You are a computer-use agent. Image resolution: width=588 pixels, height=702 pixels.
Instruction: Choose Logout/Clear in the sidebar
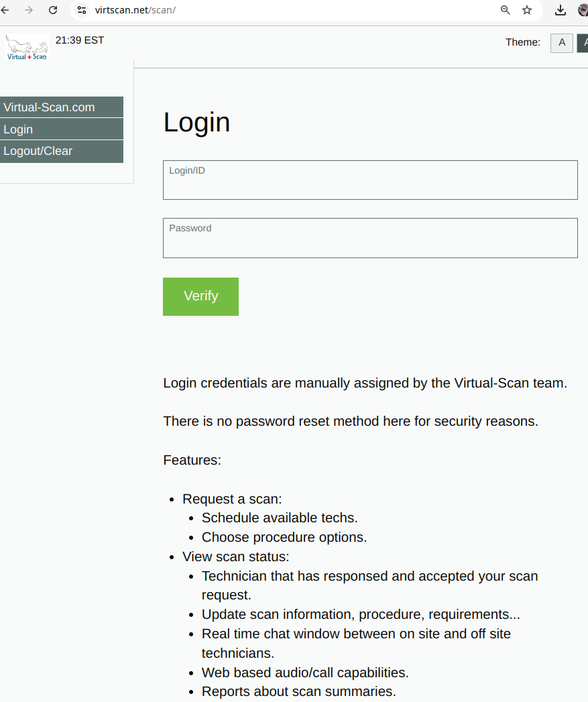[62, 151]
